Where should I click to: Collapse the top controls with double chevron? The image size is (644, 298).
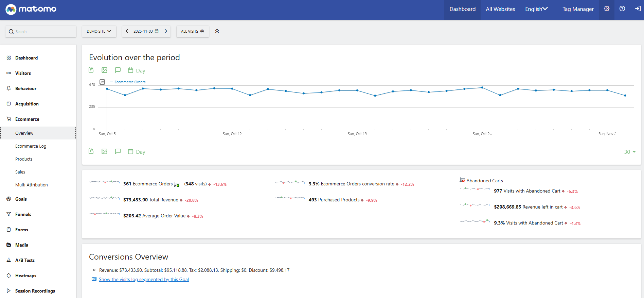217,31
